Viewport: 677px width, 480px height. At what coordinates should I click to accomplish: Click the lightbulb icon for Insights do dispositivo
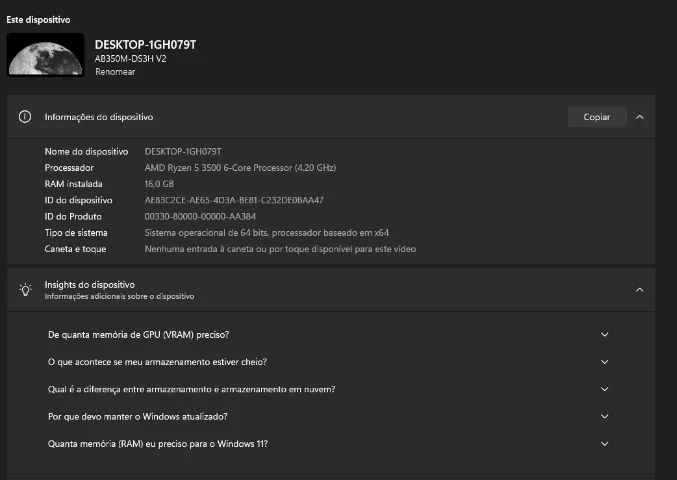point(26,290)
